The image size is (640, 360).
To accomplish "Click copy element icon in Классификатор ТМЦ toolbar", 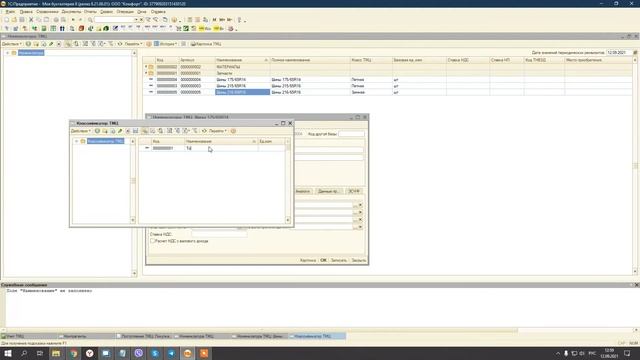I will (x=113, y=131).
